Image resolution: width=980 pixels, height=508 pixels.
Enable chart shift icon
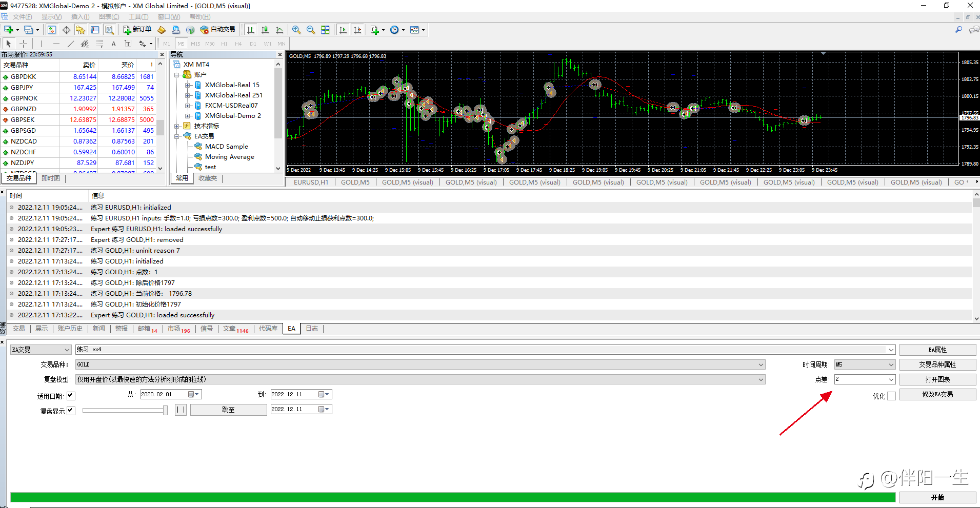(x=357, y=30)
